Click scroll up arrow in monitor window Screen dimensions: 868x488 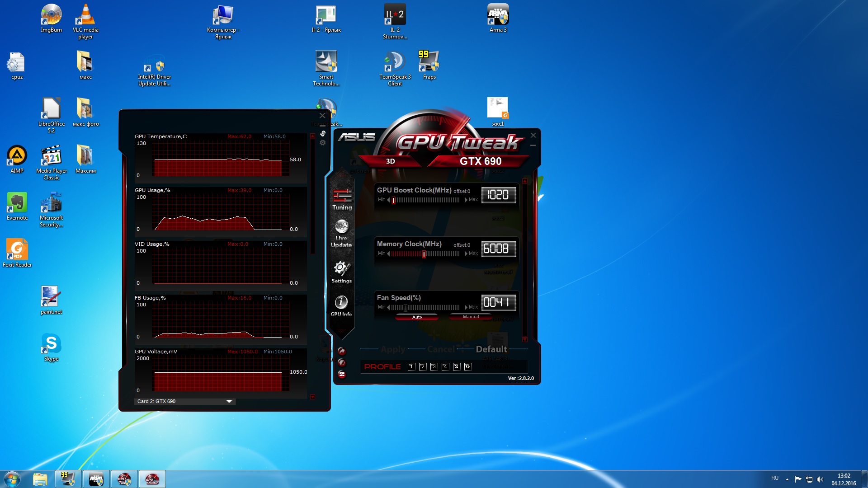312,136
